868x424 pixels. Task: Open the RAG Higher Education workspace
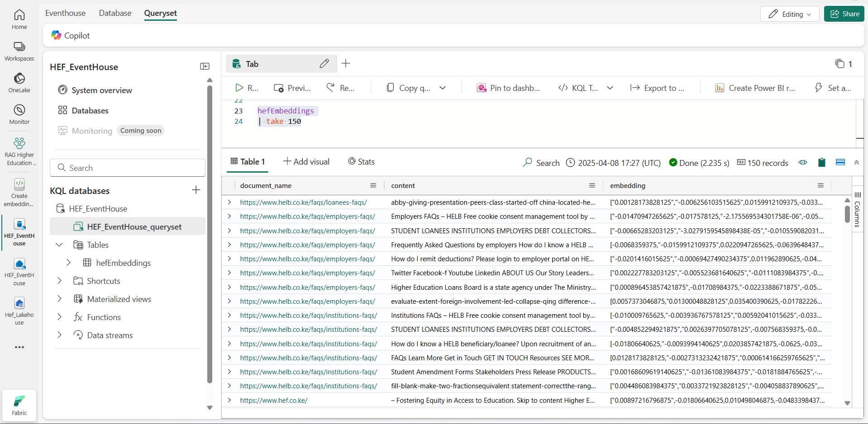19,151
